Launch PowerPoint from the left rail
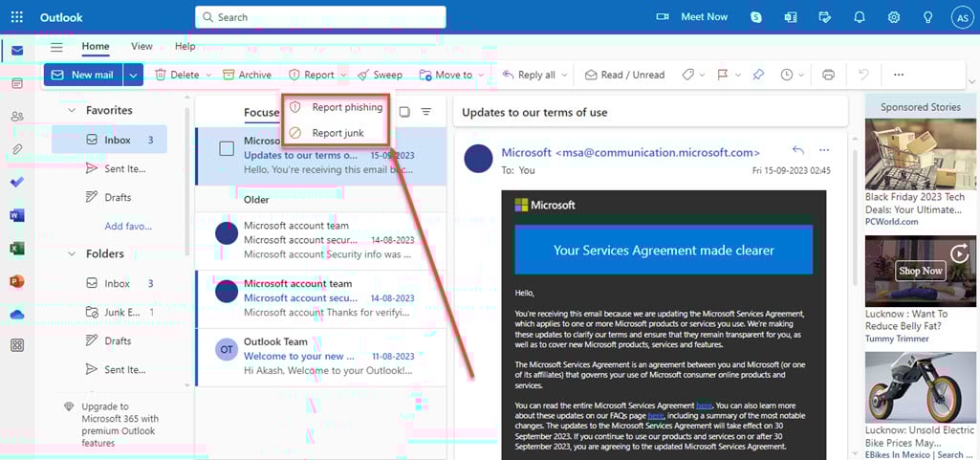The width and height of the screenshot is (980, 460). 17,282
